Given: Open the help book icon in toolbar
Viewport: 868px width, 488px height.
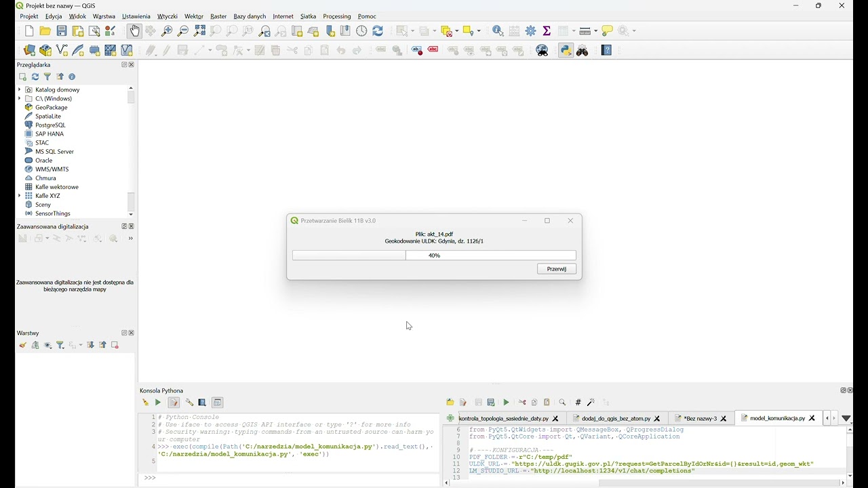Looking at the screenshot, I should [x=607, y=50].
